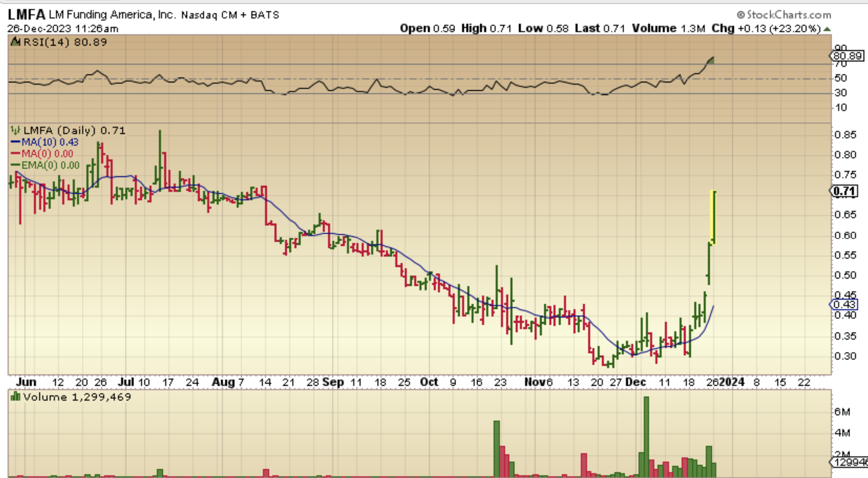Screen dimensions: 868x478
Task: Click the Volume histogram icon
Action: pyautogui.click(x=16, y=397)
